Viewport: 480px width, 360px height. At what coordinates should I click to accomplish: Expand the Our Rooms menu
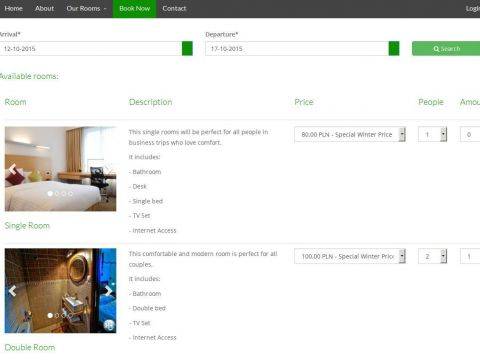pyautogui.click(x=86, y=9)
